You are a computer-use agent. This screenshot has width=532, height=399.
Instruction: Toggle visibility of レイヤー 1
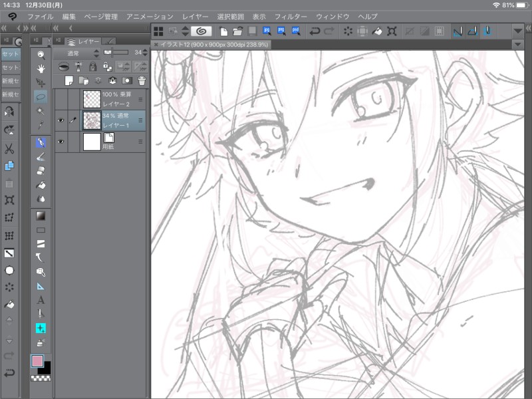pyautogui.click(x=61, y=120)
